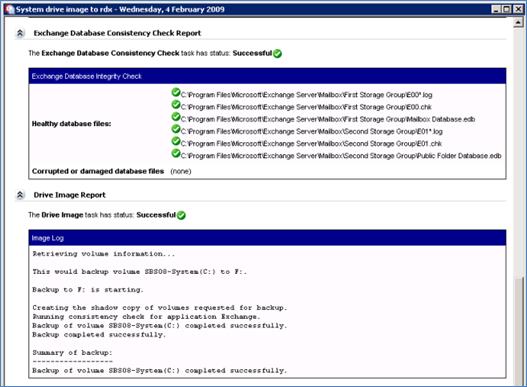Screen dimensions: 527x387
Task: Click the 'Healthy database files:' label
Action: [x=72, y=124]
